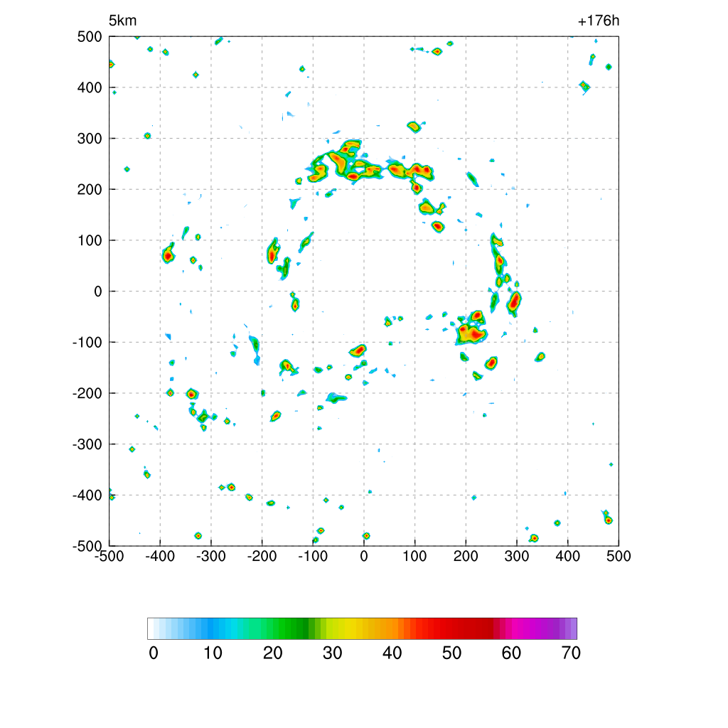Click the "5km" altitude label above the plot

pyautogui.click(x=122, y=21)
